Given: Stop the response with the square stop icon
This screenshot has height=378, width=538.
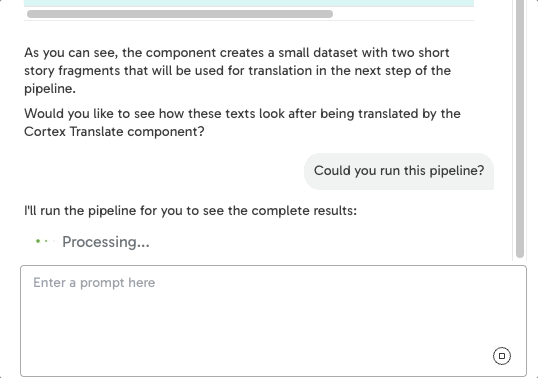Looking at the screenshot, I should 502,356.
